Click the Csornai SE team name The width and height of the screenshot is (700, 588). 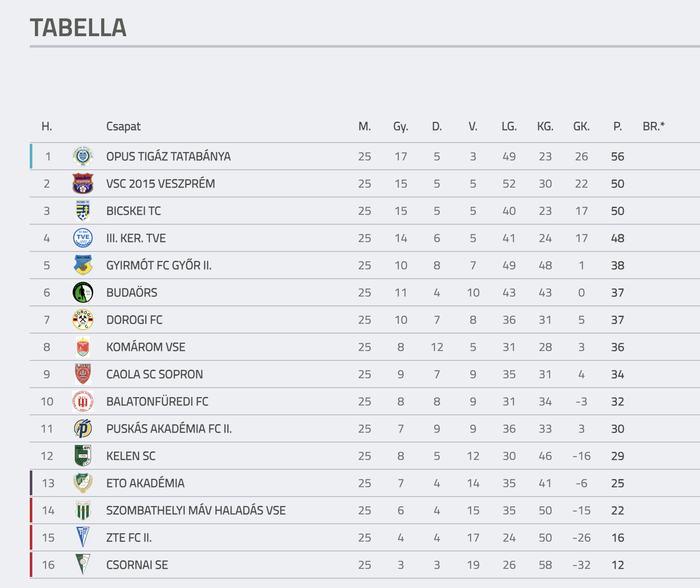point(137,565)
